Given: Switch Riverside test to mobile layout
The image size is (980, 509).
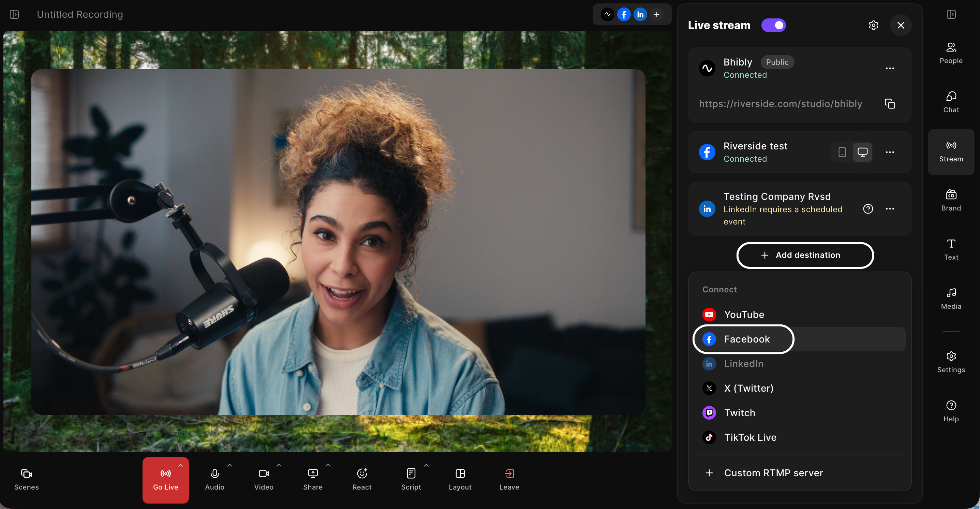Looking at the screenshot, I should click(x=842, y=152).
